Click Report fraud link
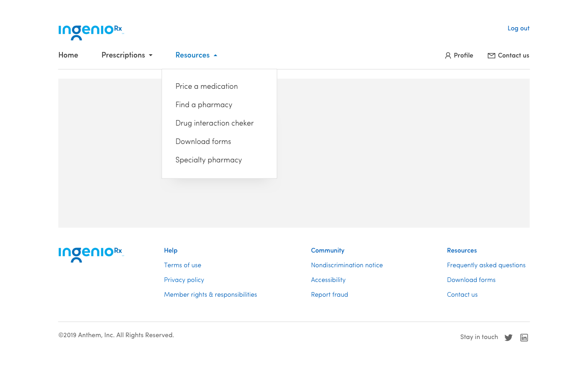The width and height of the screenshot is (588, 368). tap(329, 295)
